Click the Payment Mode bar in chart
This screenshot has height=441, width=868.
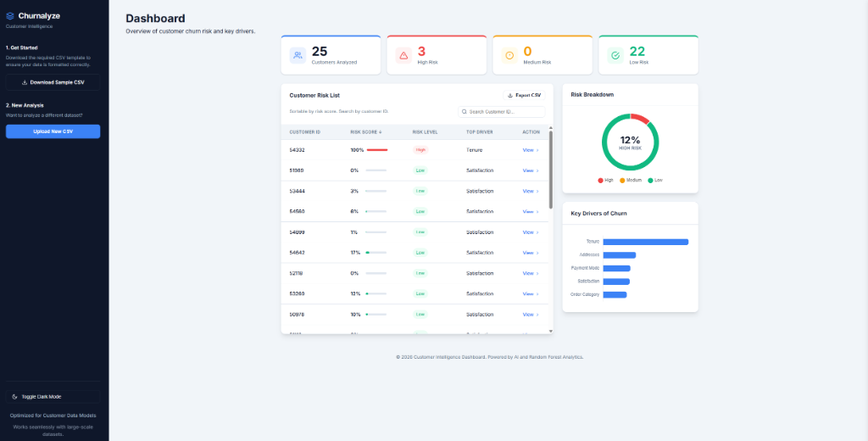617,268
